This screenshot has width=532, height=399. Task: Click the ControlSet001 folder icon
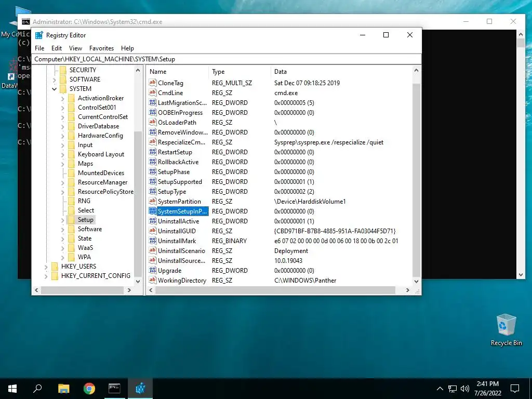[71, 107]
